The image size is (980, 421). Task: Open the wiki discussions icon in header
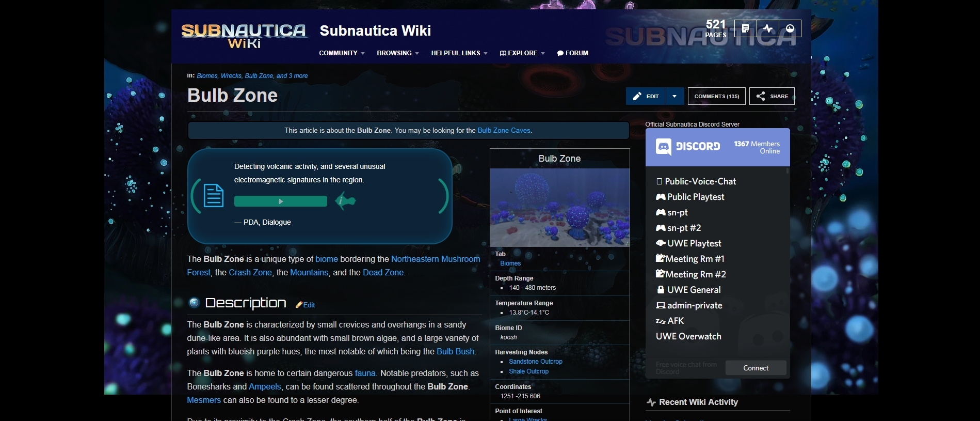tap(745, 28)
